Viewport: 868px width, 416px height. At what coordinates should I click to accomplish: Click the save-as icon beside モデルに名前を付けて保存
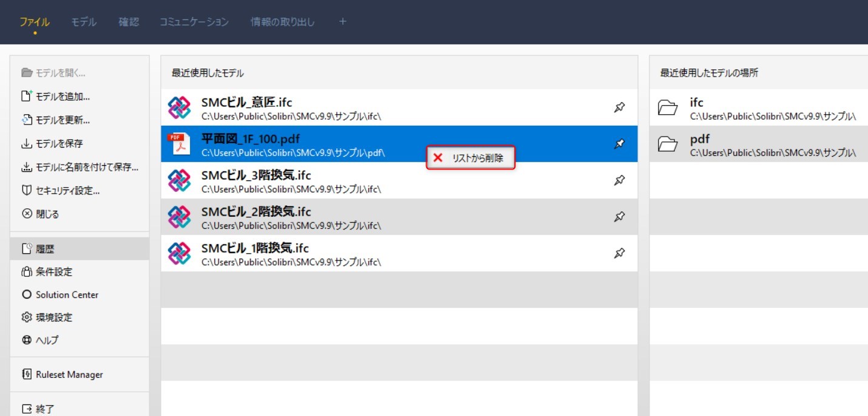coord(26,167)
